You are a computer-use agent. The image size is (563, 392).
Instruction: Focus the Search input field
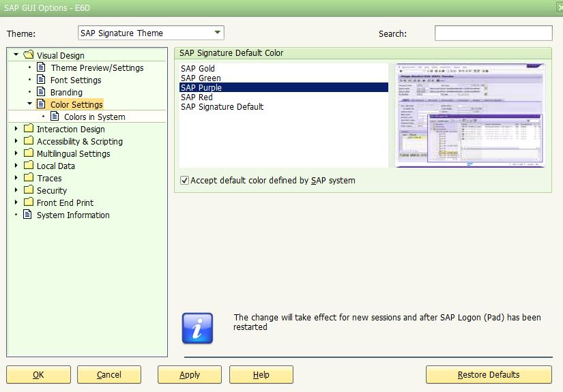tap(493, 33)
